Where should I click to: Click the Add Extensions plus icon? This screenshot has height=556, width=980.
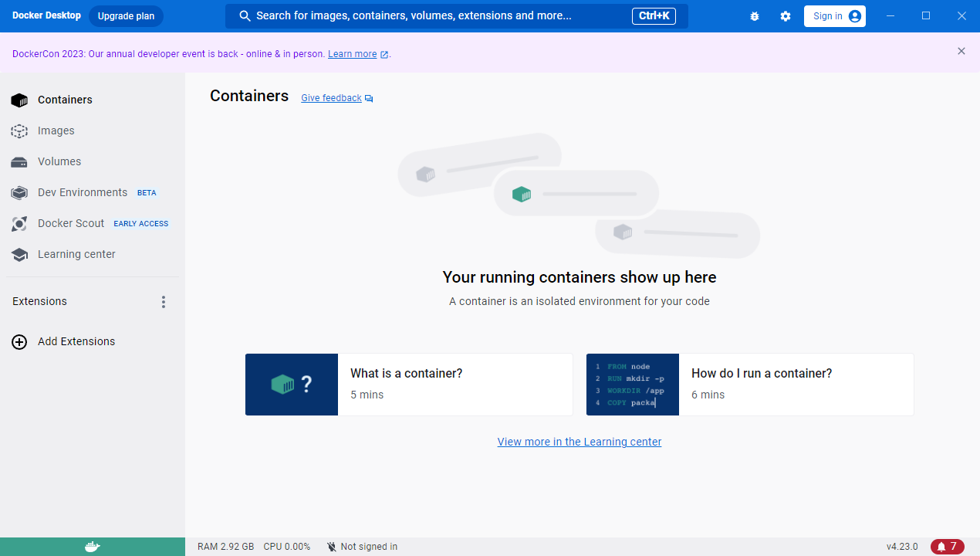[19, 341]
